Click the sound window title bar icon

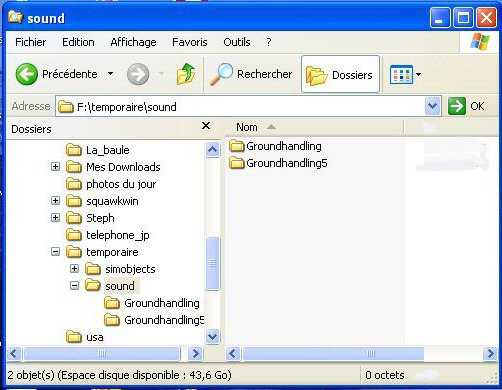[15, 17]
